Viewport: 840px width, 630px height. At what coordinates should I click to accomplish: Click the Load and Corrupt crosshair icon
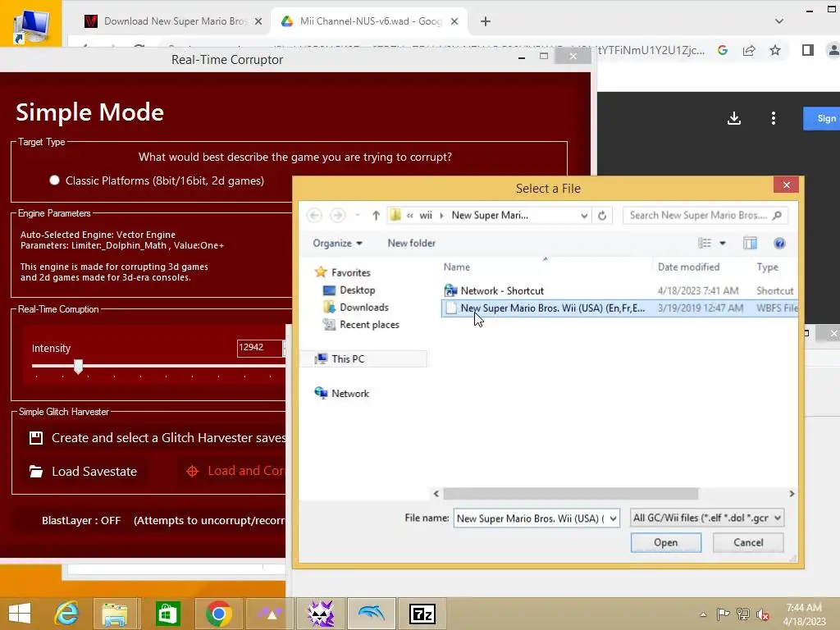click(192, 472)
